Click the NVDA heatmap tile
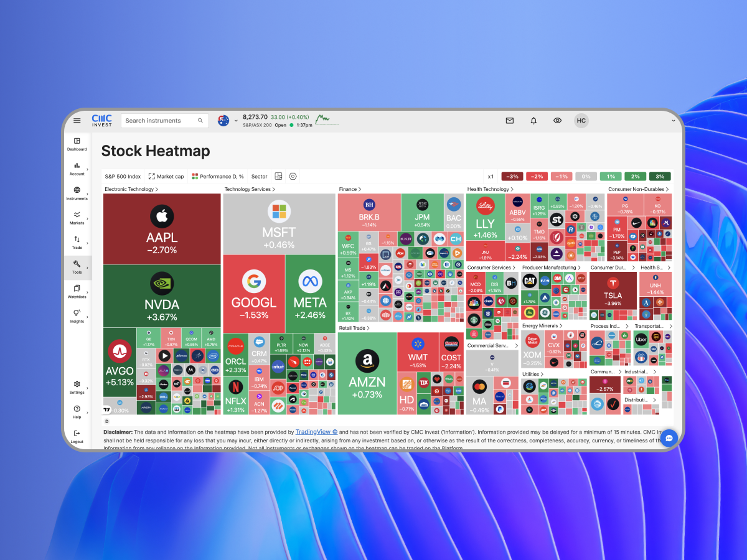Screen dimensions: 747x560 point(162,296)
